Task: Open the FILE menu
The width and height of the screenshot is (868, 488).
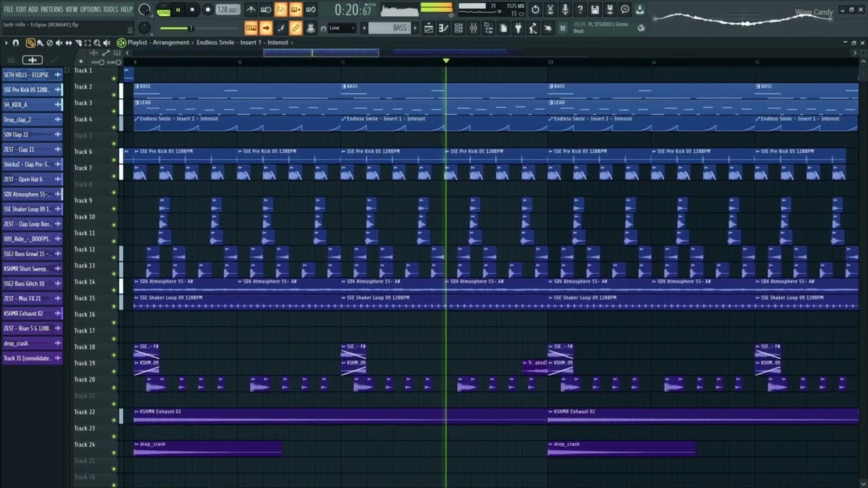Action: pyautogui.click(x=9, y=9)
